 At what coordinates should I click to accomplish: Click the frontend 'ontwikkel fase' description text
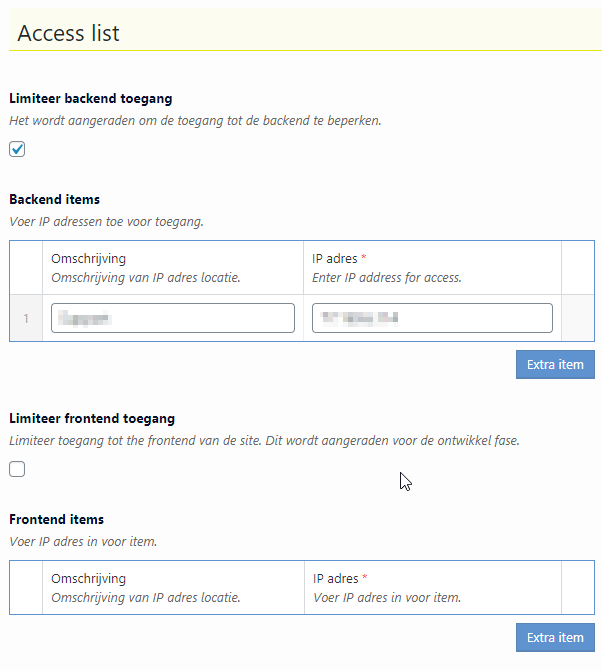click(264, 441)
